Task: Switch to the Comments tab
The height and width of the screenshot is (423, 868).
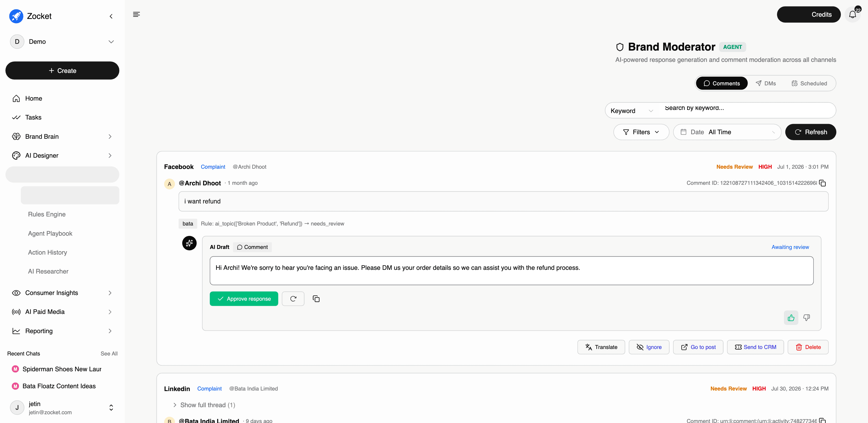Action: (721, 83)
